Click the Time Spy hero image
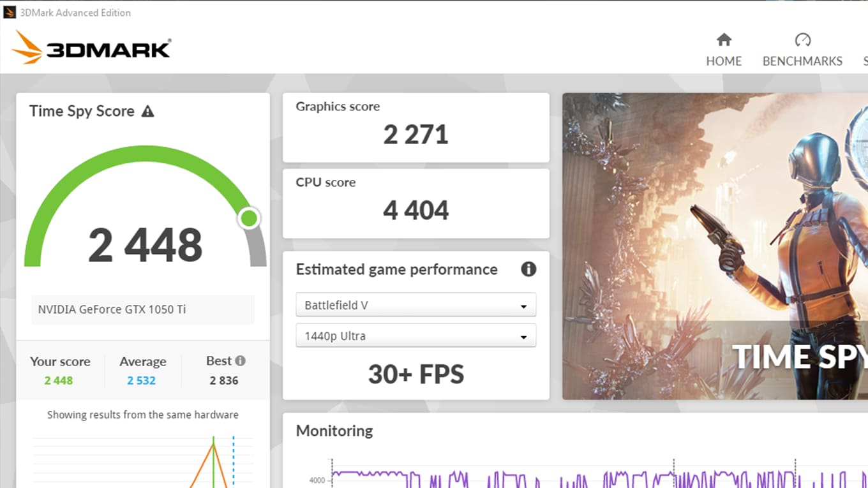The width and height of the screenshot is (868, 488). [715, 246]
